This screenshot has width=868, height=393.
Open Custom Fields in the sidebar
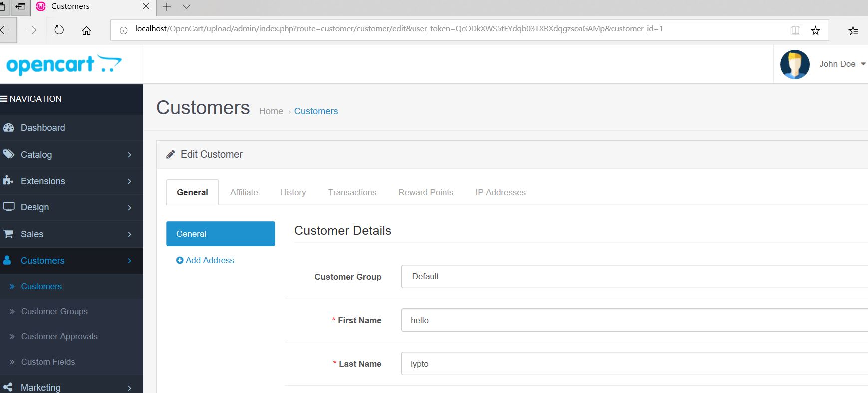pos(48,362)
